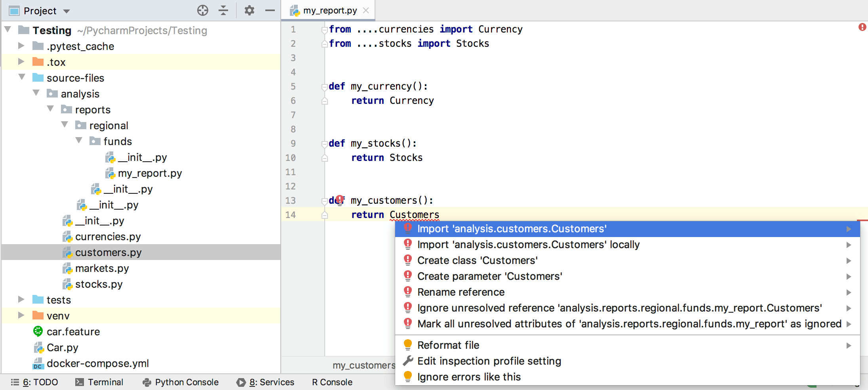The width and height of the screenshot is (868, 390).
Task: Open the Services tool window
Action: [272, 382]
